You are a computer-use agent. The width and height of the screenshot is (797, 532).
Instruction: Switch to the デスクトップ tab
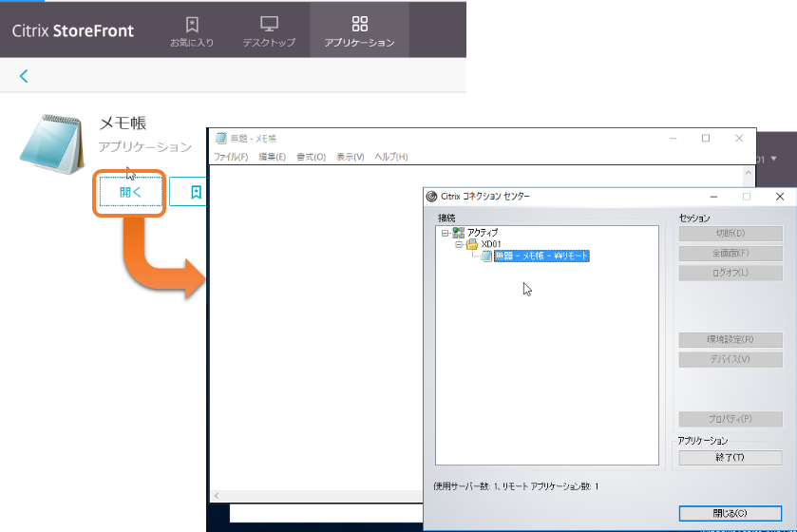tap(269, 32)
